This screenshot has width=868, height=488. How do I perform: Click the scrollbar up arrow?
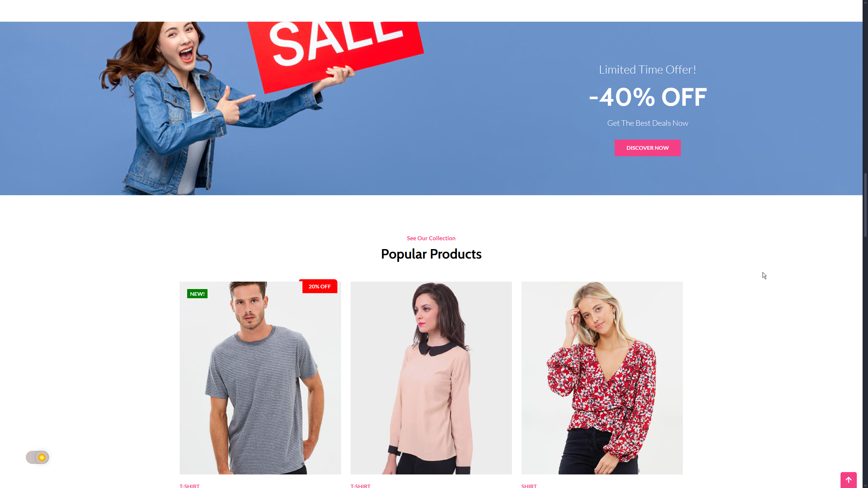(x=865, y=3)
